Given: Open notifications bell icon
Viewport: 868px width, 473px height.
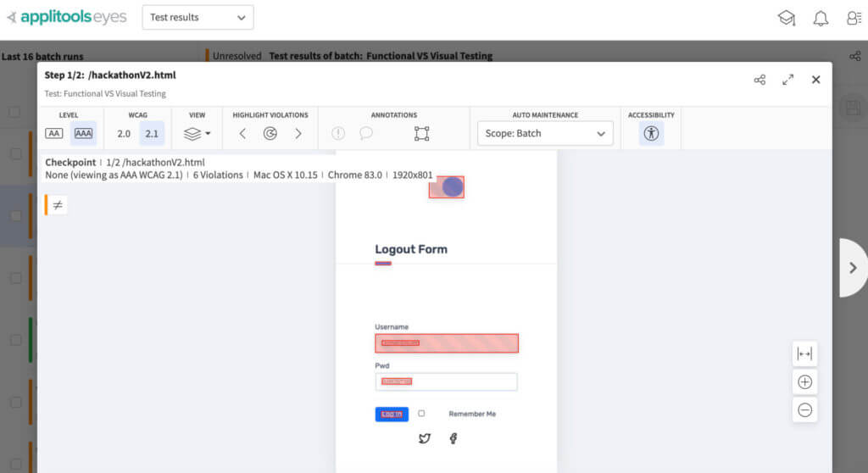Looking at the screenshot, I should (821, 19).
